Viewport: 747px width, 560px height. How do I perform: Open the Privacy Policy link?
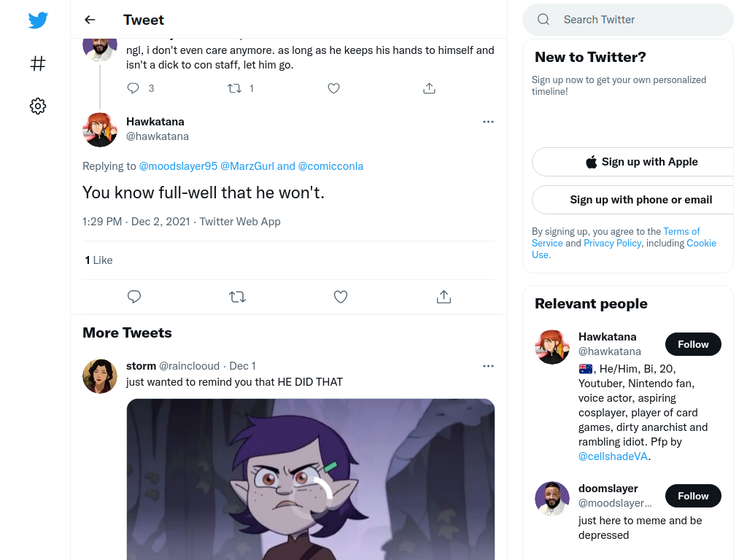pyautogui.click(x=612, y=243)
